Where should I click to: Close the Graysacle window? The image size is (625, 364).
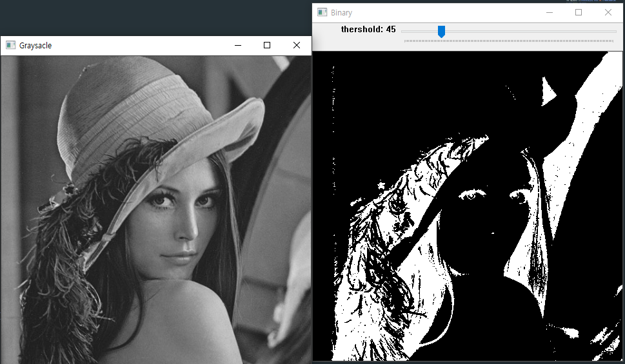coord(297,45)
